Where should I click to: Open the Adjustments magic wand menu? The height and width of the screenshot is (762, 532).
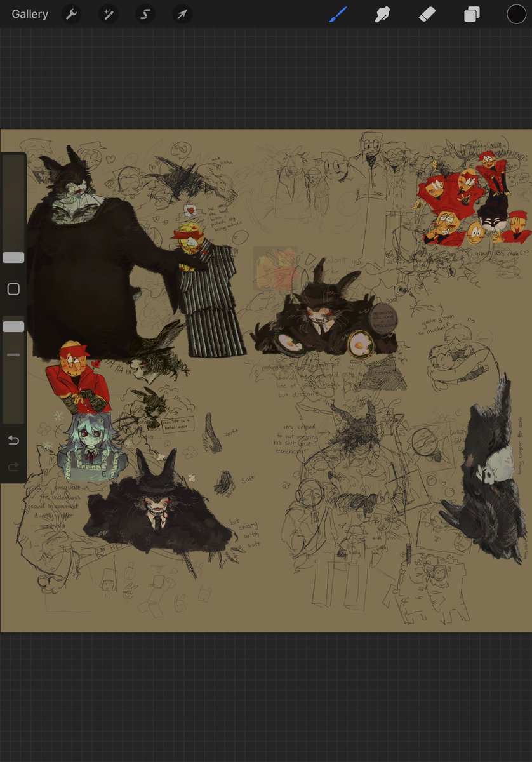click(x=109, y=14)
